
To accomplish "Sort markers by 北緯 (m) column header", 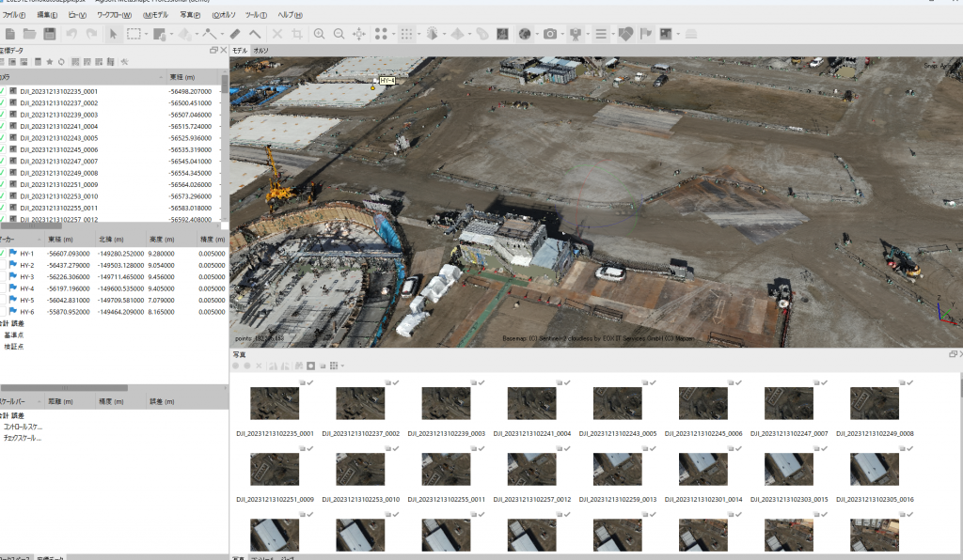I will tap(119, 240).
